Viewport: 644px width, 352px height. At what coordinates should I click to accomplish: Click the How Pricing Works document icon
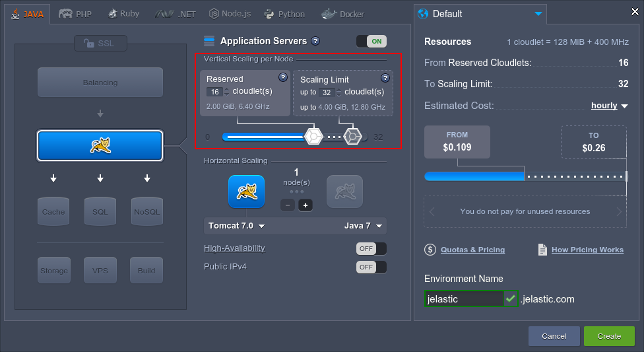(542, 250)
